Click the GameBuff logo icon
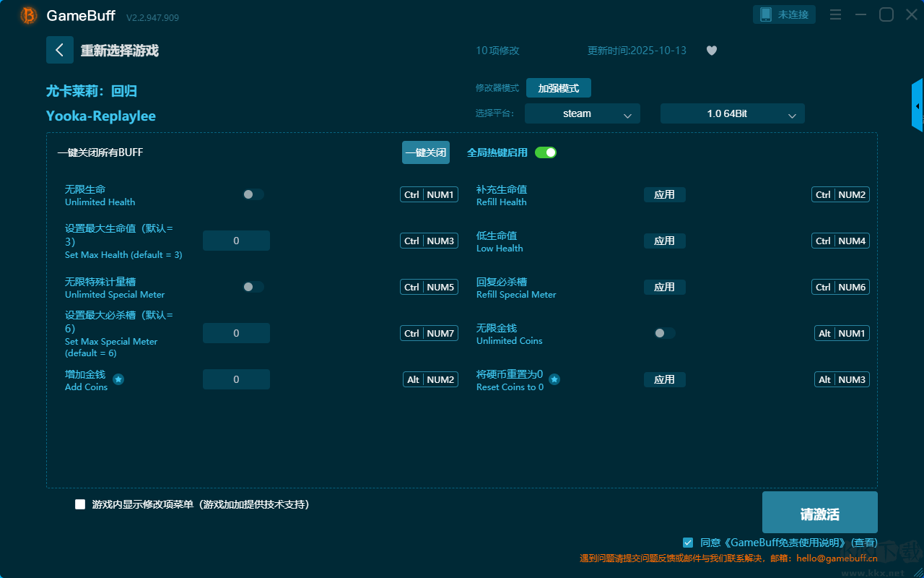This screenshot has height=578, width=924. coord(29,15)
